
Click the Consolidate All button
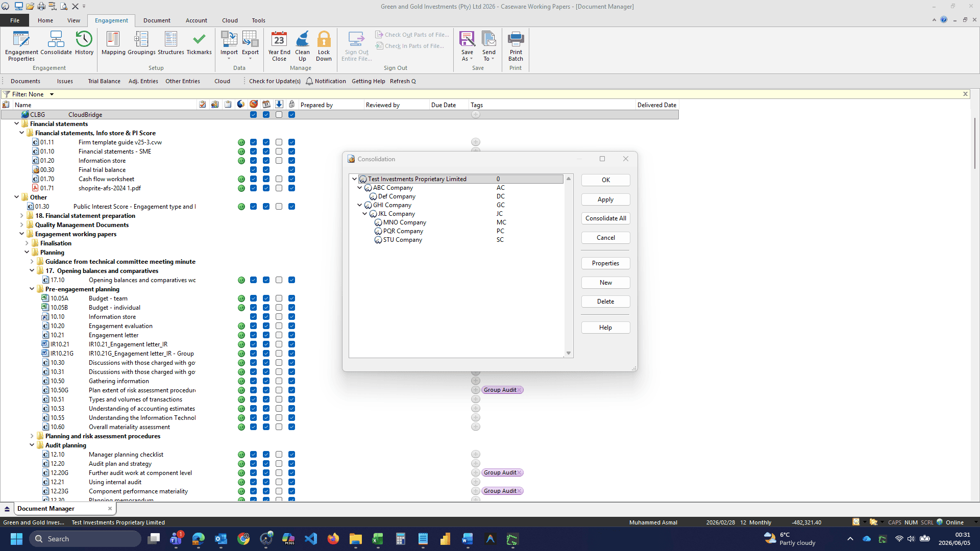606,218
